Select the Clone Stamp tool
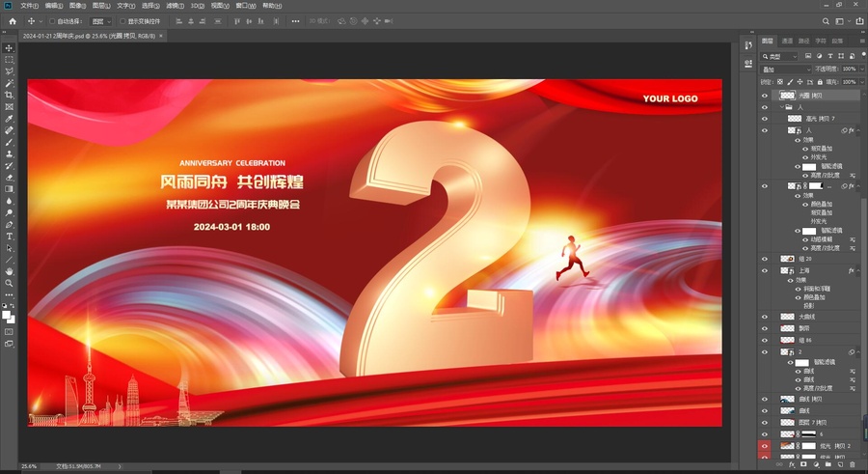Image resolution: width=868 pixels, height=474 pixels. pos(9,154)
